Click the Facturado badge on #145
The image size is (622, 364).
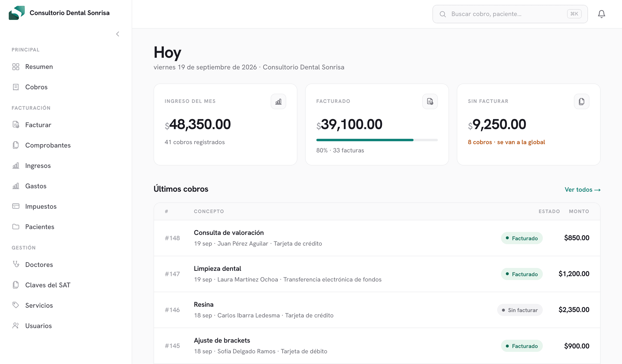(x=522, y=346)
